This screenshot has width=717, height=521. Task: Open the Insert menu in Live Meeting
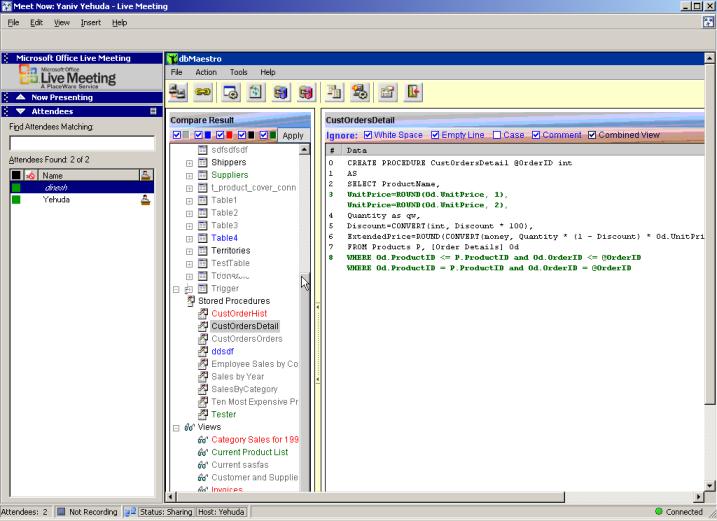(90, 22)
